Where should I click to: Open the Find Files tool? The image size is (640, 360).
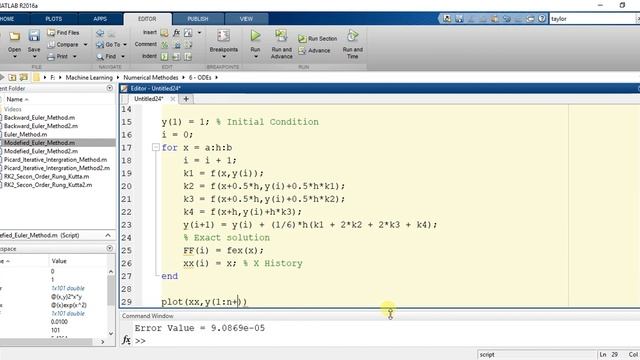pyautogui.click(x=63, y=32)
